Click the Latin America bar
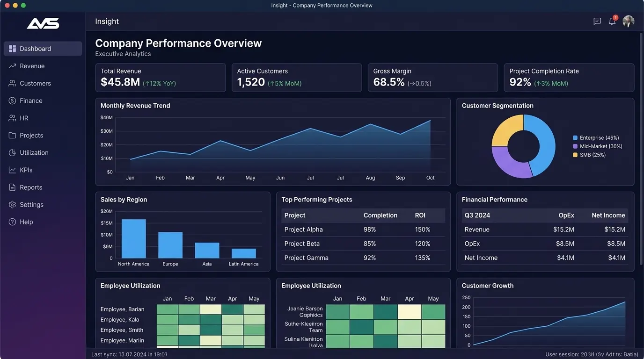The width and height of the screenshot is (644, 359). tap(244, 253)
